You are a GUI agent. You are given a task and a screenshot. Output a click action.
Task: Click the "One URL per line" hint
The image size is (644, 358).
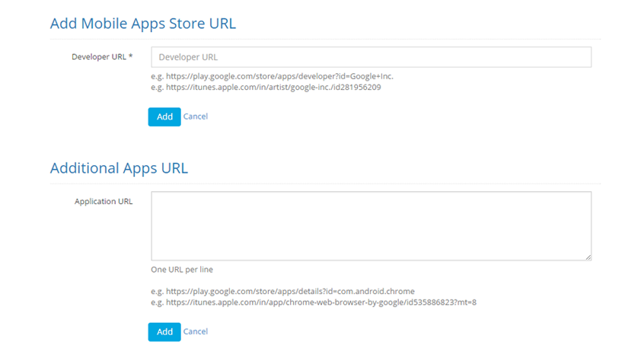pos(187,270)
